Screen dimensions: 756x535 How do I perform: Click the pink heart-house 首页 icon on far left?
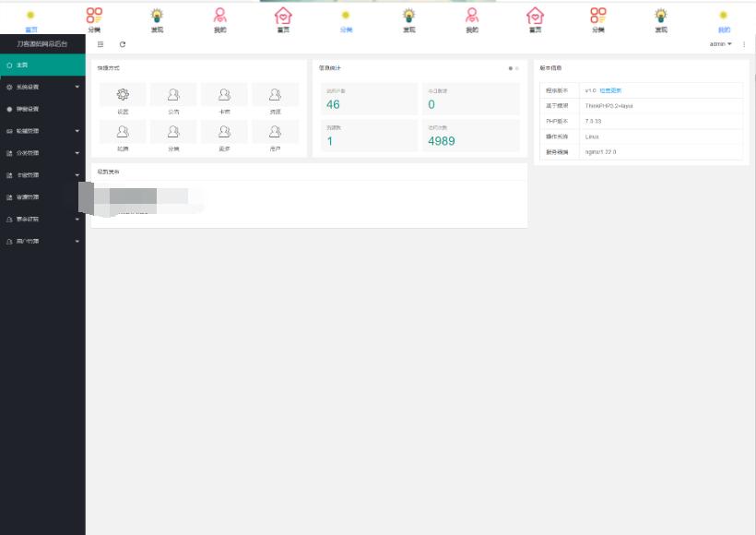pyautogui.click(x=283, y=18)
